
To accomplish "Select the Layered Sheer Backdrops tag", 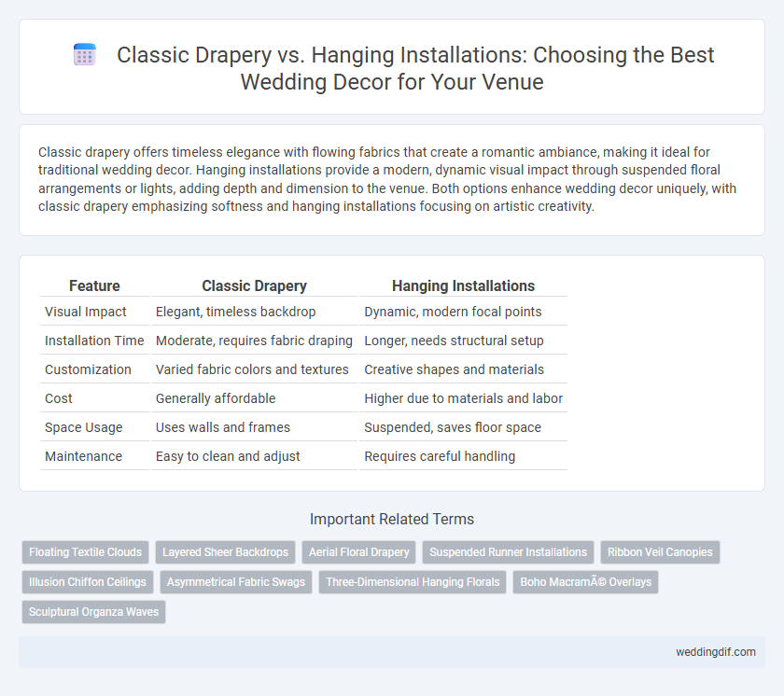I will tap(226, 552).
